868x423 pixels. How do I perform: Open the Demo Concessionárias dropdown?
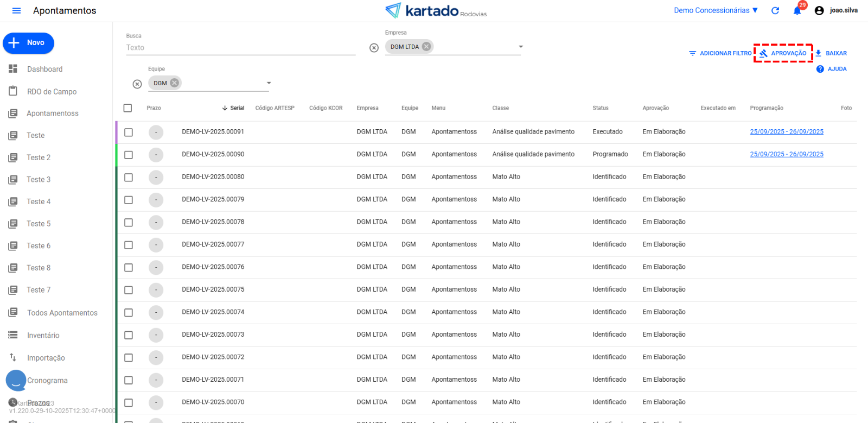[716, 11]
